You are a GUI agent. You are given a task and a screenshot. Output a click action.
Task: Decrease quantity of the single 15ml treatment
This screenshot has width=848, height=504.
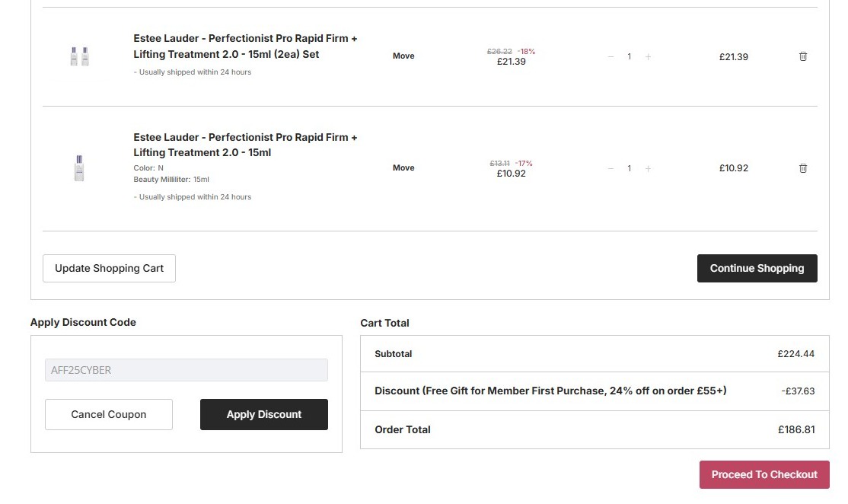click(x=610, y=168)
